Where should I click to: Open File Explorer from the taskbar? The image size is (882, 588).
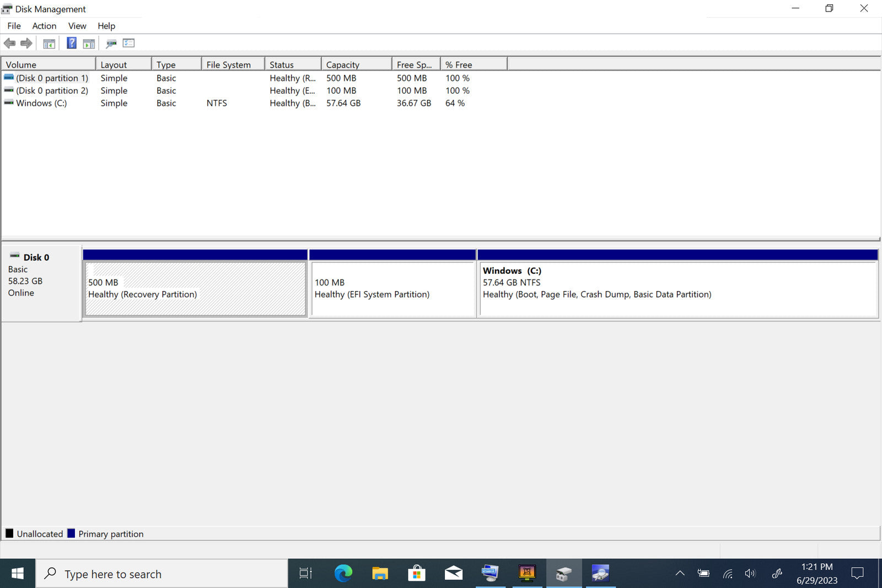coord(380,574)
